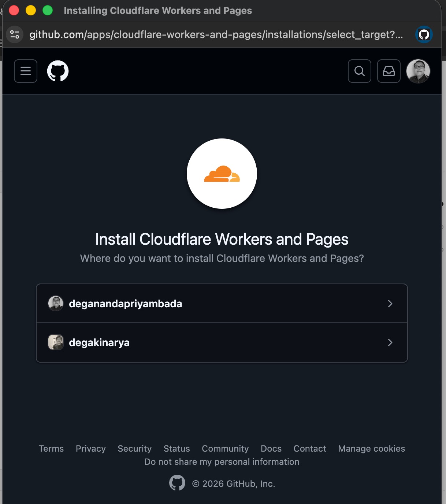Viewport: 446px width, 504px height.
Task: Click the footer GitHub Octocat mark
Action: click(x=177, y=483)
